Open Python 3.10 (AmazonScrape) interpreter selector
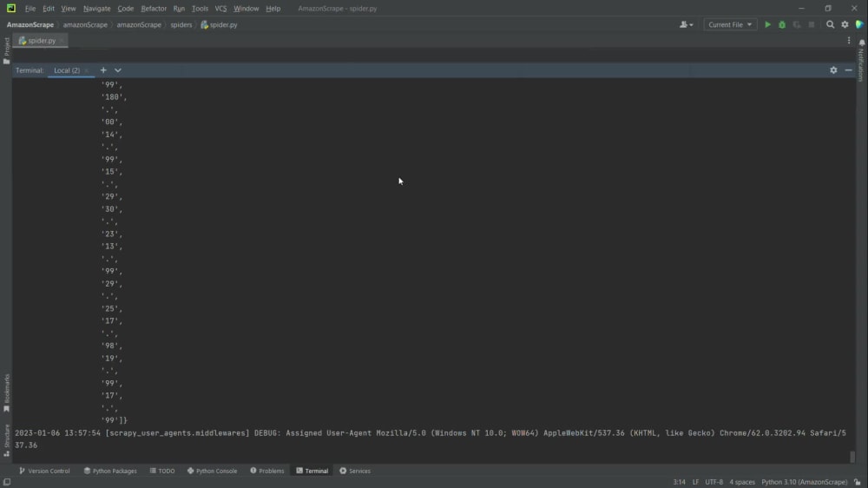The image size is (868, 488). (804, 482)
